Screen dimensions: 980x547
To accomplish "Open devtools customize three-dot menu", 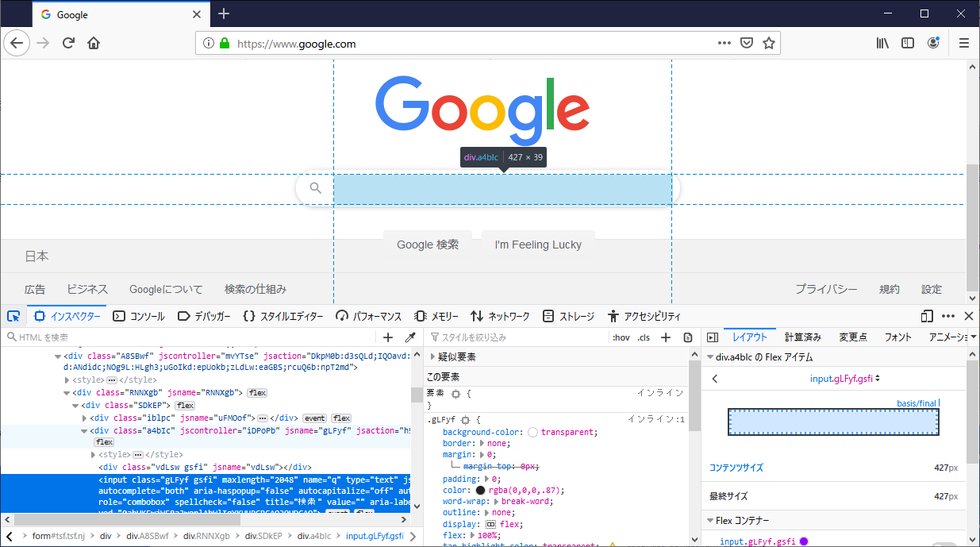I will click(x=948, y=316).
